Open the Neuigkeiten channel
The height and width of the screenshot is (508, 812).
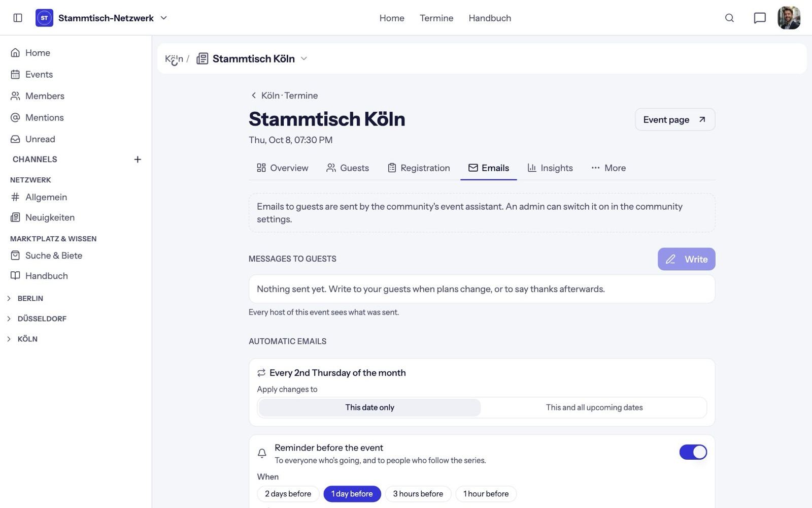click(x=76, y=217)
